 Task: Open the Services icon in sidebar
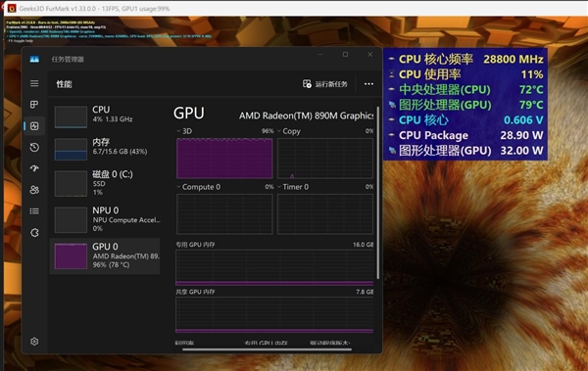34,233
